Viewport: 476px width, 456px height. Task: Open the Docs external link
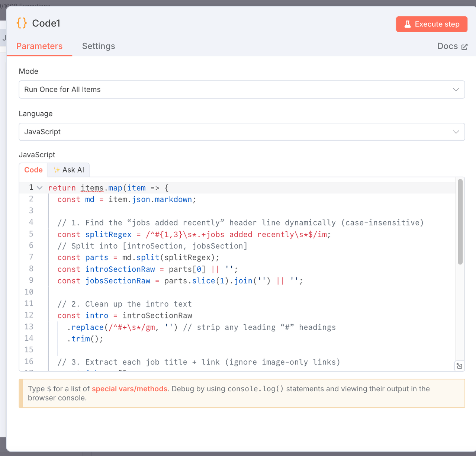(452, 46)
